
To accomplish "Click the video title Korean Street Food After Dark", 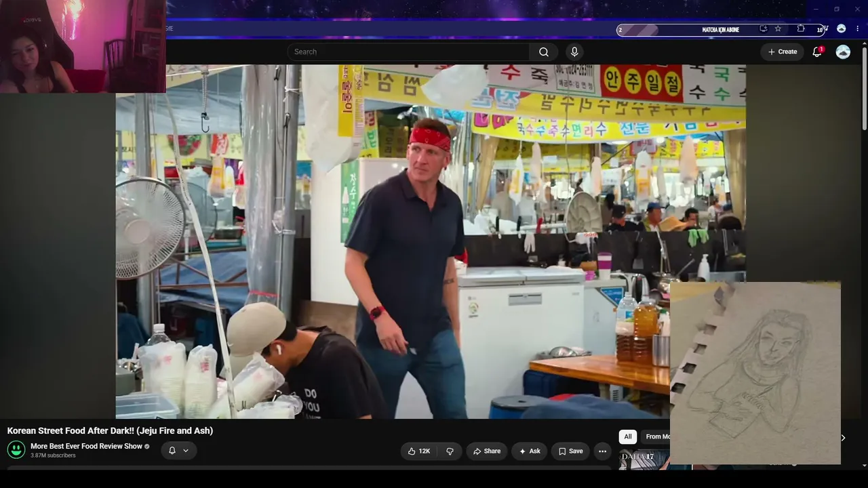I will click(110, 430).
